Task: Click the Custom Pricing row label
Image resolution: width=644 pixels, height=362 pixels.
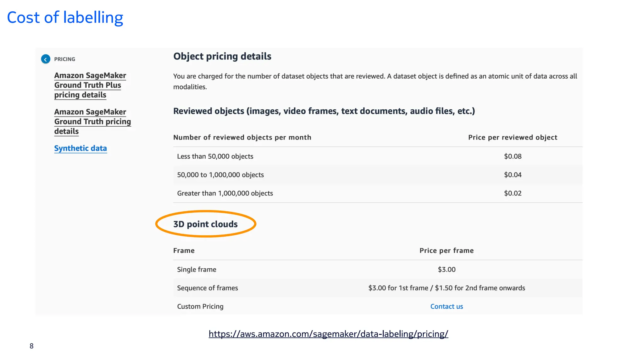Action: (x=200, y=306)
